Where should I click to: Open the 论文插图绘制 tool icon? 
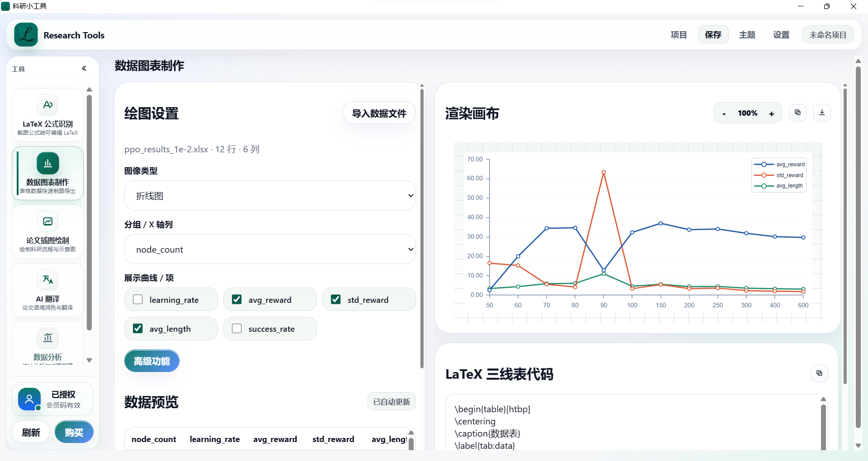(x=47, y=221)
